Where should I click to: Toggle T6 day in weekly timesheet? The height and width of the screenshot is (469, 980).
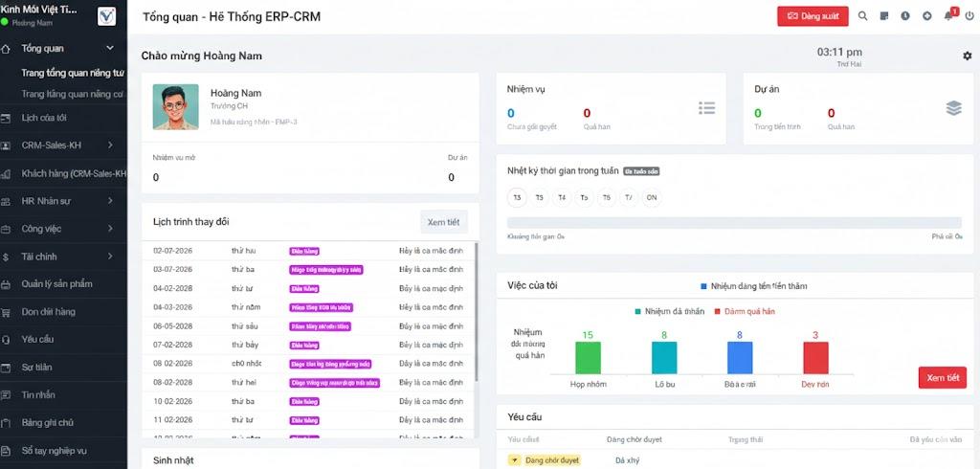click(606, 197)
